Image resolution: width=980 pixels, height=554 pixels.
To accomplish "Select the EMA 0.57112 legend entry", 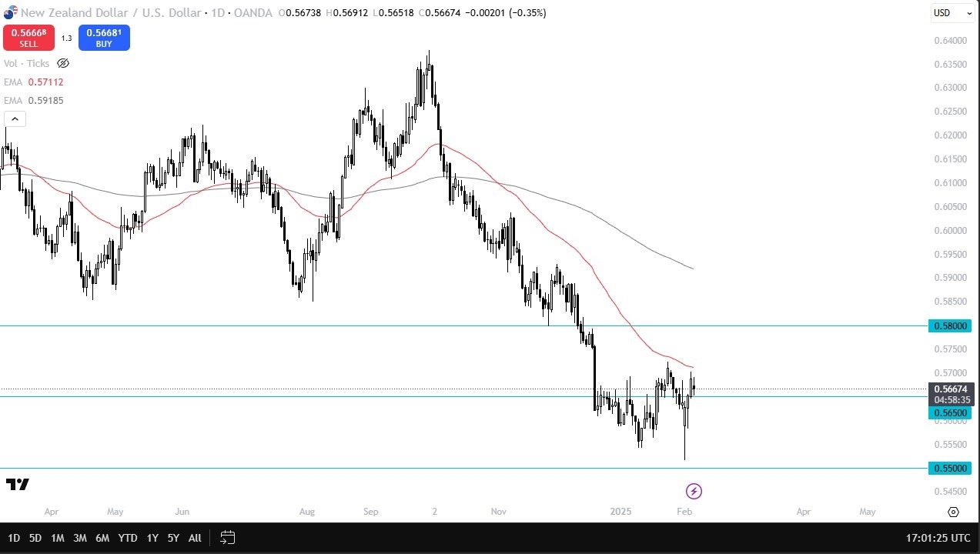I will pyautogui.click(x=34, y=82).
